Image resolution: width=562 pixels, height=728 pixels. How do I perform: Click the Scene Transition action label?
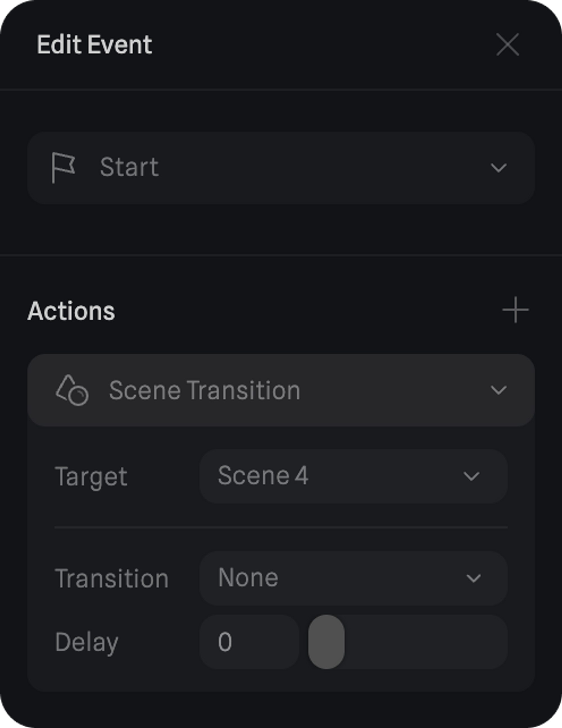205,390
